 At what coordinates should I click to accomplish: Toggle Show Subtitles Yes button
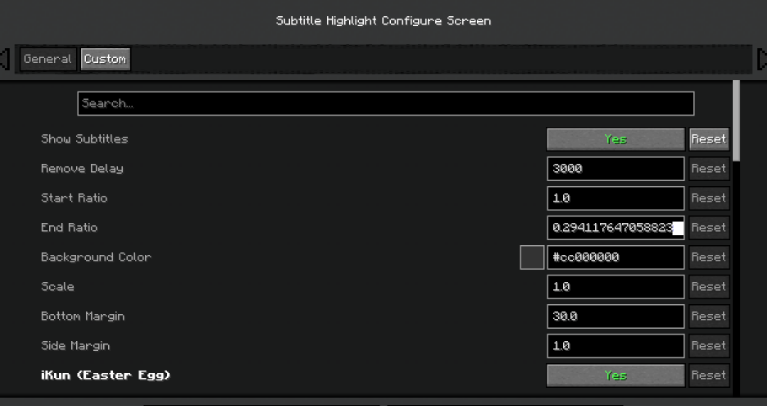(615, 139)
